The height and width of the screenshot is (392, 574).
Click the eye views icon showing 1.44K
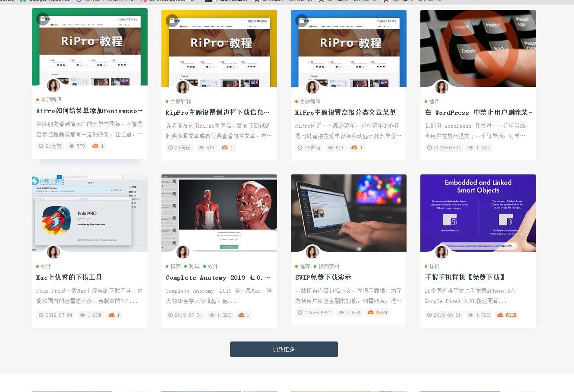pyautogui.click(x=471, y=148)
